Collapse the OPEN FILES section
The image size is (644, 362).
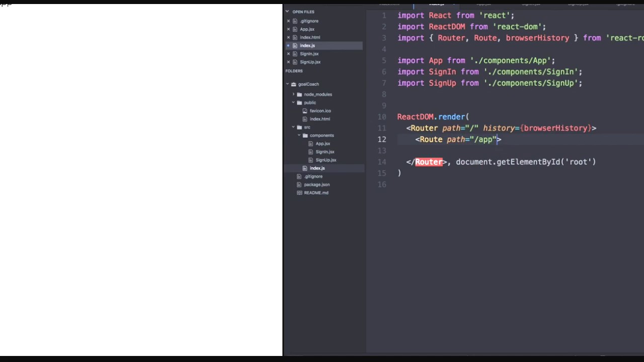pyautogui.click(x=287, y=12)
